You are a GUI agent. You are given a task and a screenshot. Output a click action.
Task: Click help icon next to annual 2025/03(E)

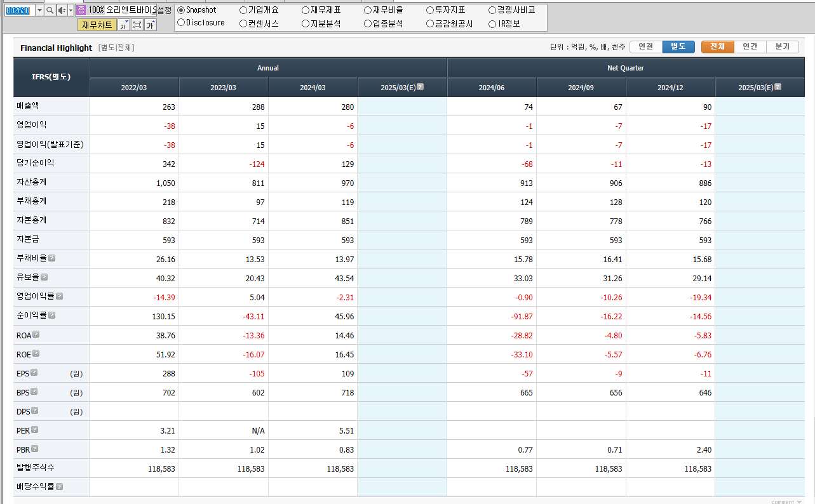pyautogui.click(x=420, y=87)
